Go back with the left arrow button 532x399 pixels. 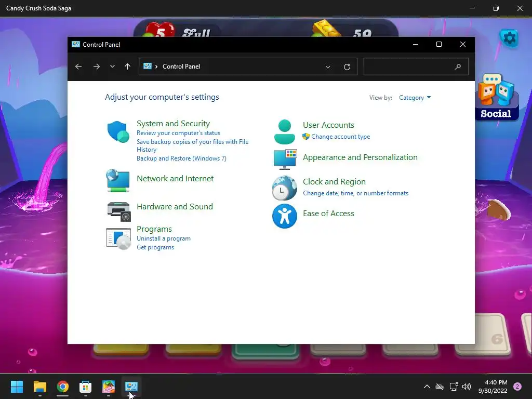[78, 66]
